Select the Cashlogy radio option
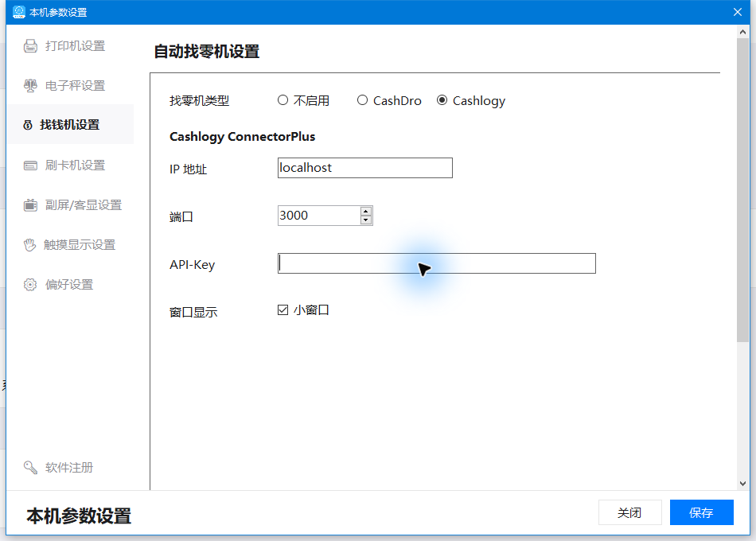 pyautogui.click(x=442, y=99)
